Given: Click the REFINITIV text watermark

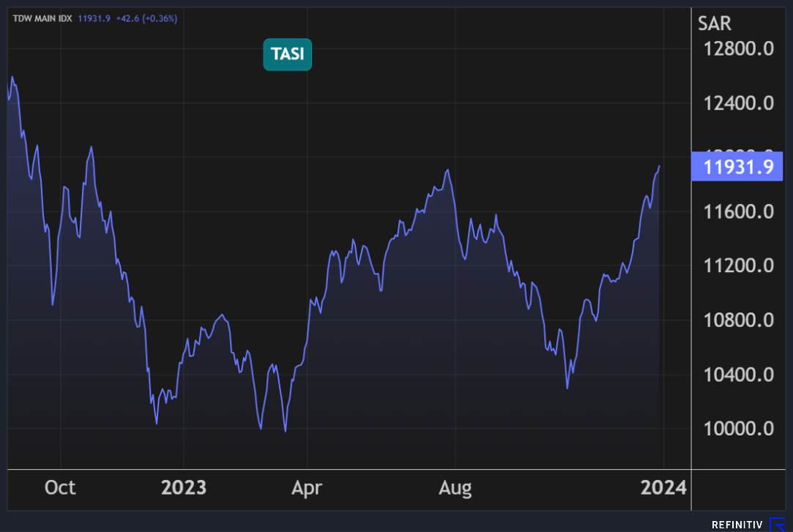Looking at the screenshot, I should (737, 524).
